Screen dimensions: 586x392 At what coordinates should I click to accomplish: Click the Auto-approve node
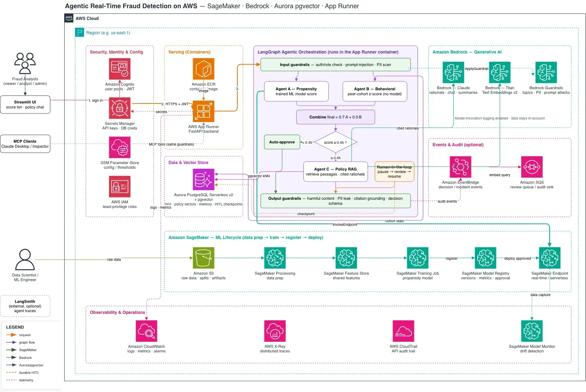point(282,142)
